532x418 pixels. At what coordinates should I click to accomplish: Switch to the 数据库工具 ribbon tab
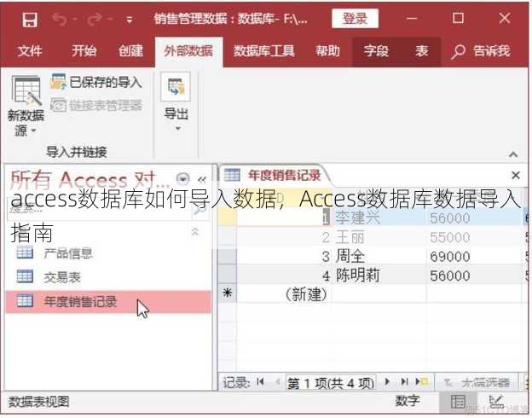(x=264, y=51)
